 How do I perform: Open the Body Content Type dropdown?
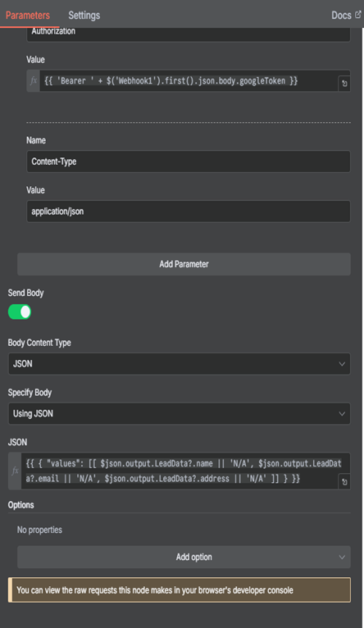179,364
